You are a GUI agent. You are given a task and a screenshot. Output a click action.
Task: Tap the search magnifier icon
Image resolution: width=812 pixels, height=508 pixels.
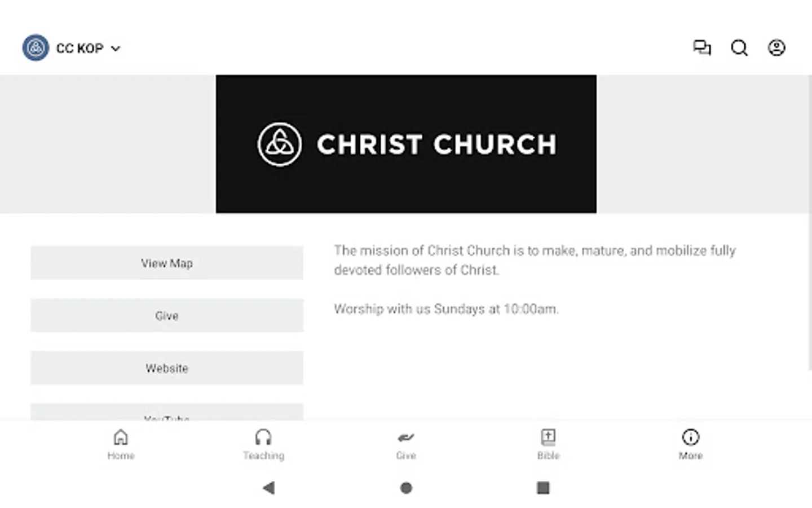click(x=739, y=48)
